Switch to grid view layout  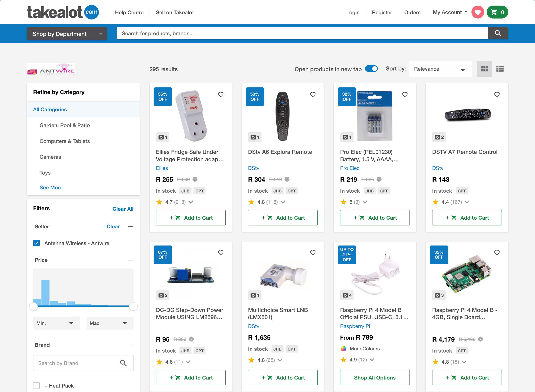484,69
